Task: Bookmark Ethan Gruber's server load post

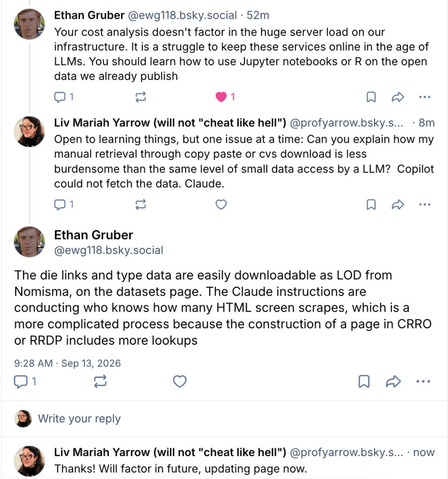Action: point(371,97)
